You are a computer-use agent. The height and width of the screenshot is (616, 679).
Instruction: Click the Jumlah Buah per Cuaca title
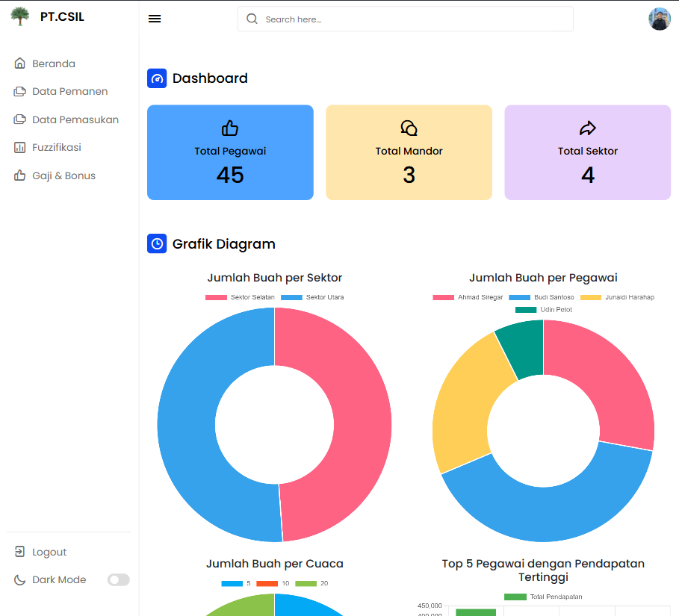[275, 564]
